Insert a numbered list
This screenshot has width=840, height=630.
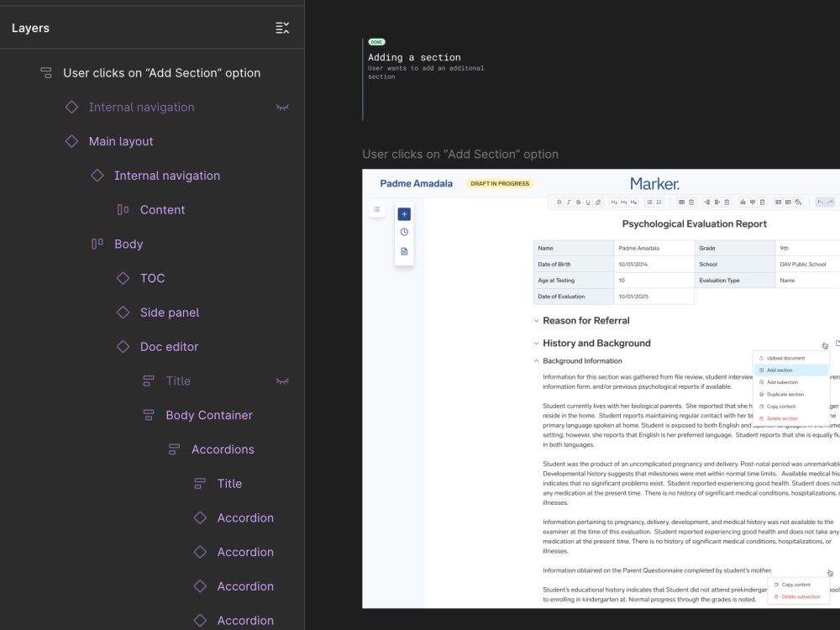point(659,202)
